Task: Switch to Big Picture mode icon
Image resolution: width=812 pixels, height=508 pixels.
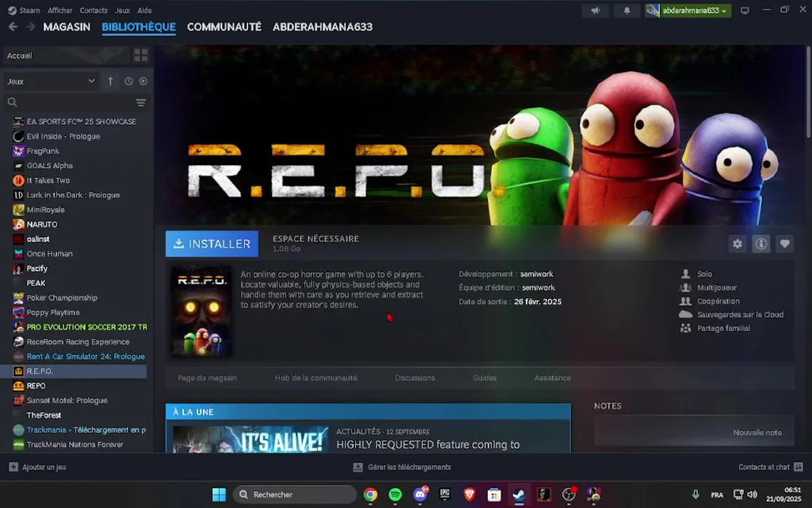Action: (744, 11)
